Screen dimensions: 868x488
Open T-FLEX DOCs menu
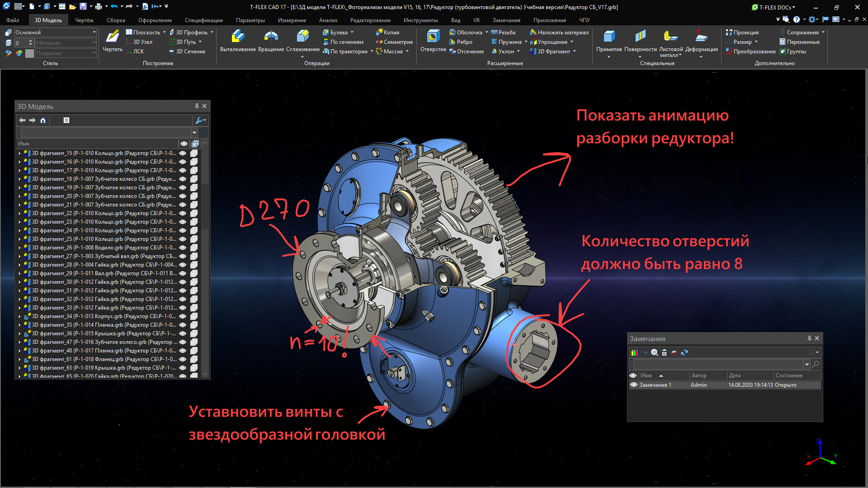[774, 7]
